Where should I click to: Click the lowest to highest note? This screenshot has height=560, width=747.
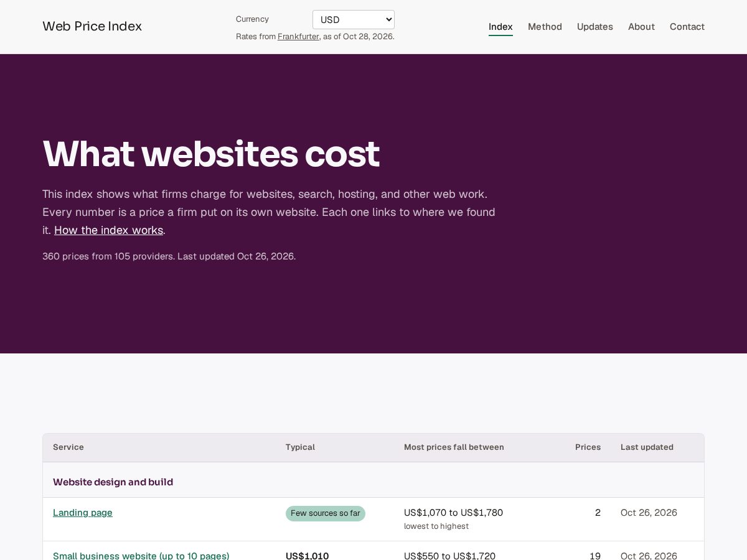(436, 526)
